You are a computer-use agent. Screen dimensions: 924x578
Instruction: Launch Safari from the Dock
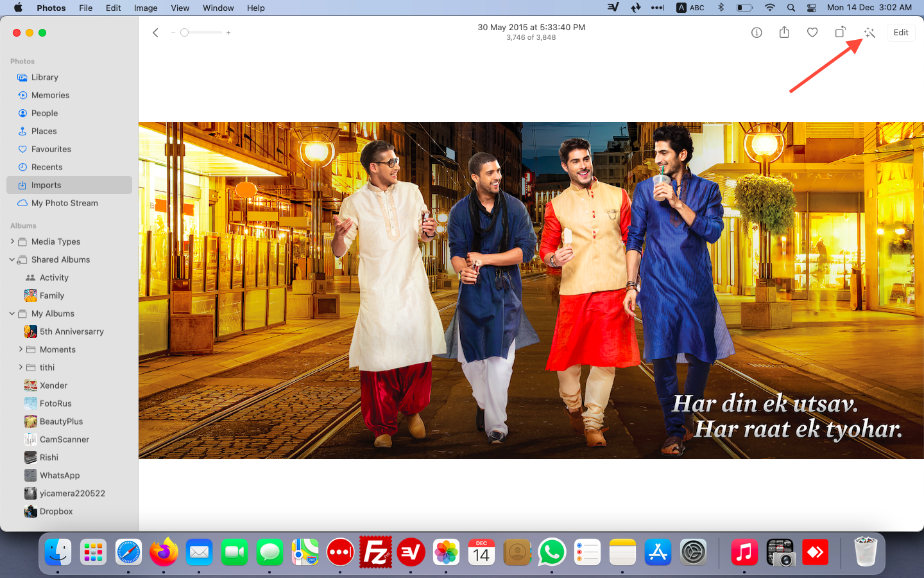(128, 552)
